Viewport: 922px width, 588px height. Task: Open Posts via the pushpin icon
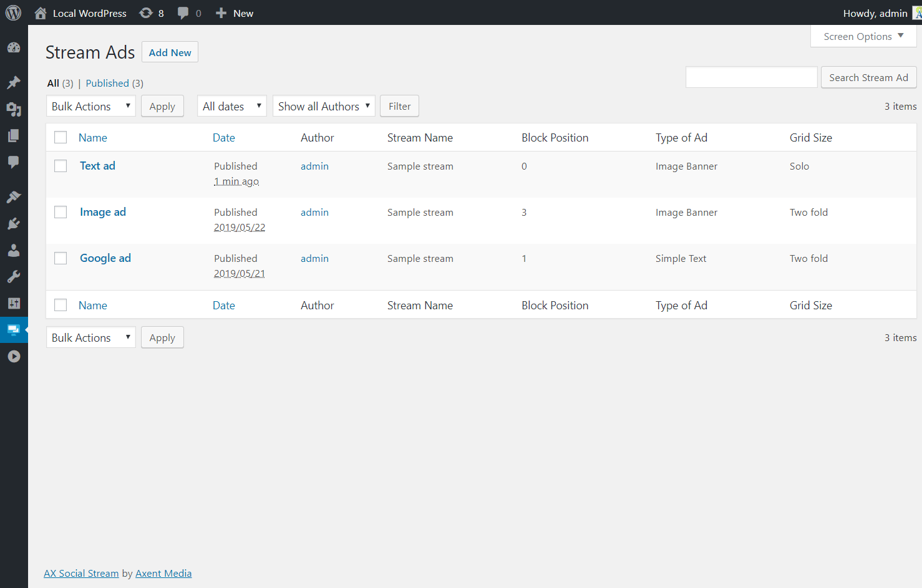14,82
